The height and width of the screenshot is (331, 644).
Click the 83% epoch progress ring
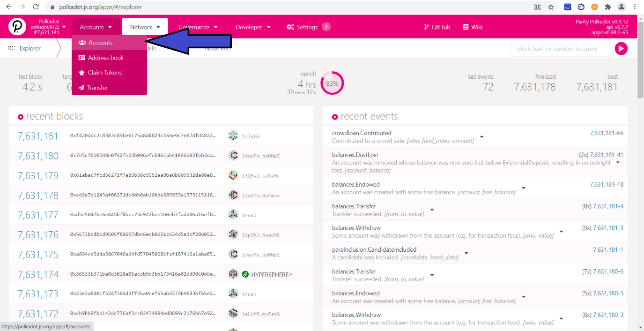[332, 83]
